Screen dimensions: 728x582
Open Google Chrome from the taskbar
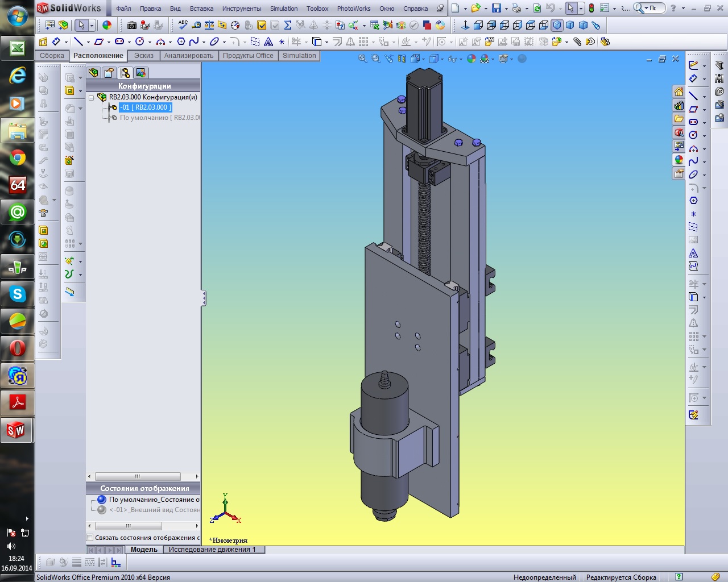click(18, 157)
